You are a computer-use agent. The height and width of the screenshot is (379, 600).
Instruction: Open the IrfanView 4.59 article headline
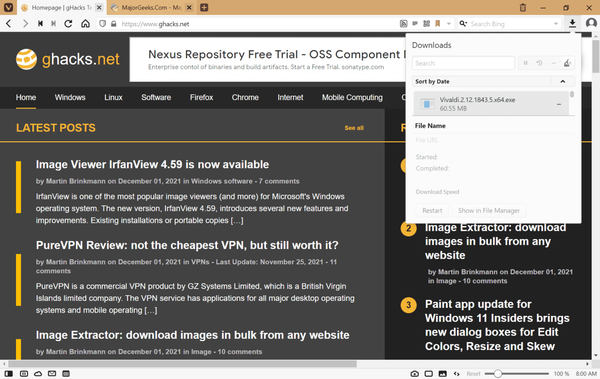(152, 164)
